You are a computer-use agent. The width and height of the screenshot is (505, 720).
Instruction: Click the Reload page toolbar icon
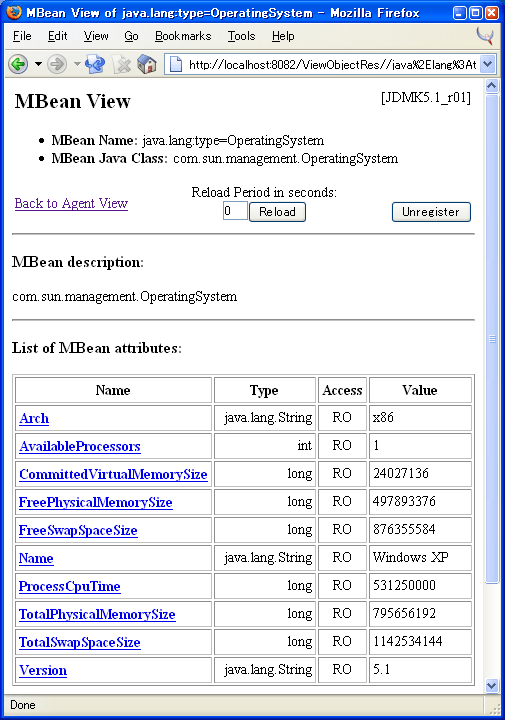pyautogui.click(x=95, y=64)
